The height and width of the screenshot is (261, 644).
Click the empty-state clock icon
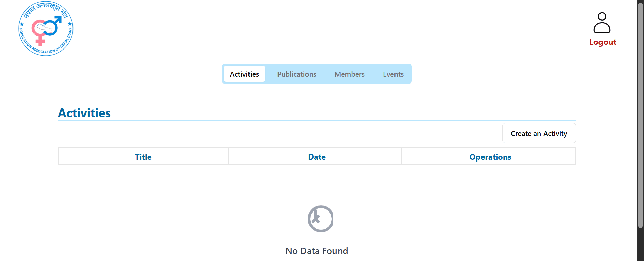[x=320, y=219]
